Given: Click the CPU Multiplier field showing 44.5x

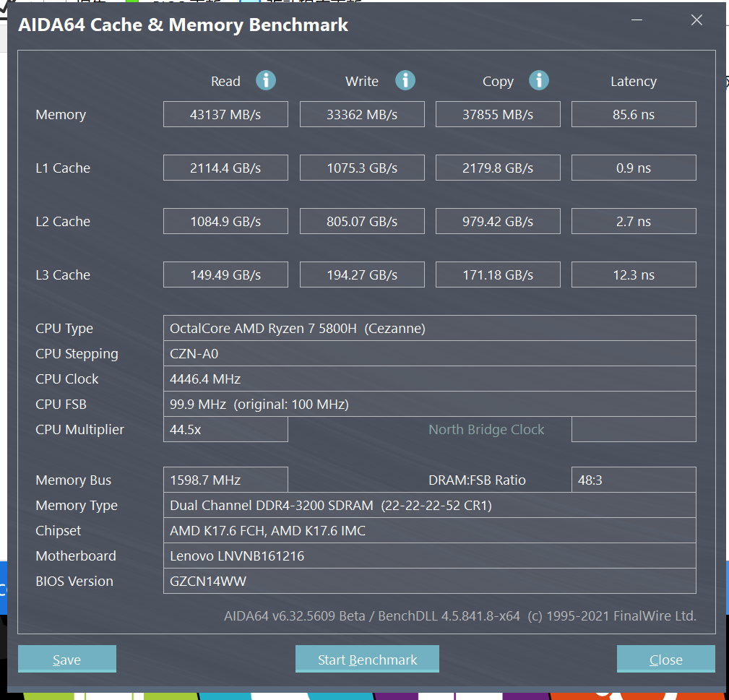Looking at the screenshot, I should pyautogui.click(x=225, y=429).
